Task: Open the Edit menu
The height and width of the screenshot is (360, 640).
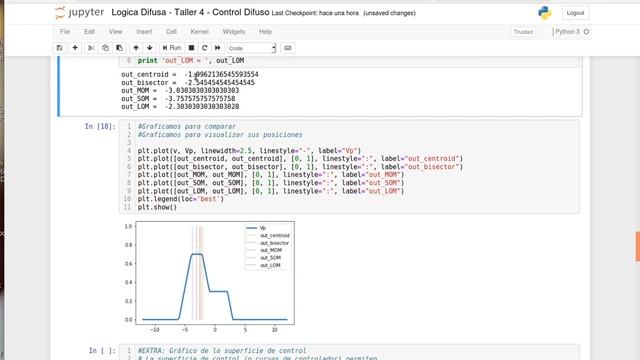Action: (x=89, y=31)
